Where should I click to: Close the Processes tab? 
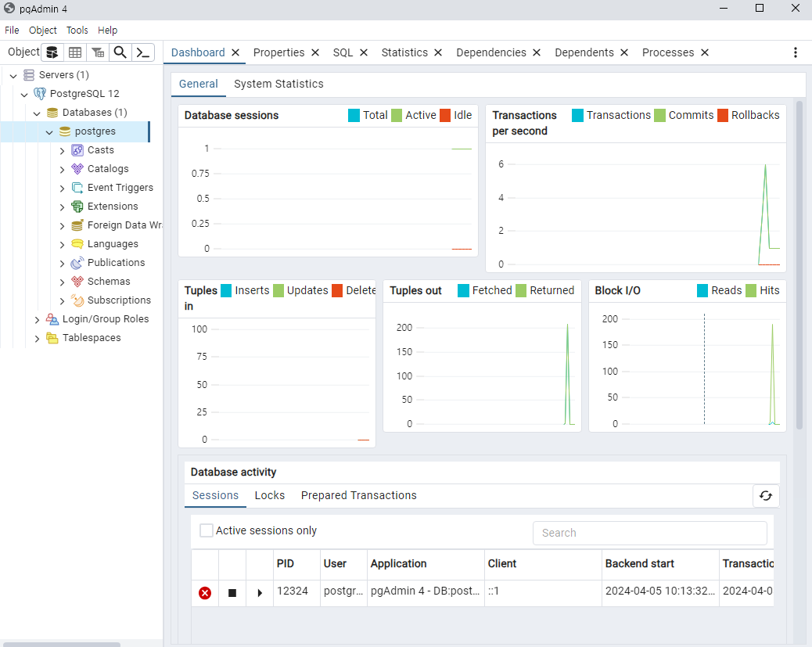pos(705,52)
